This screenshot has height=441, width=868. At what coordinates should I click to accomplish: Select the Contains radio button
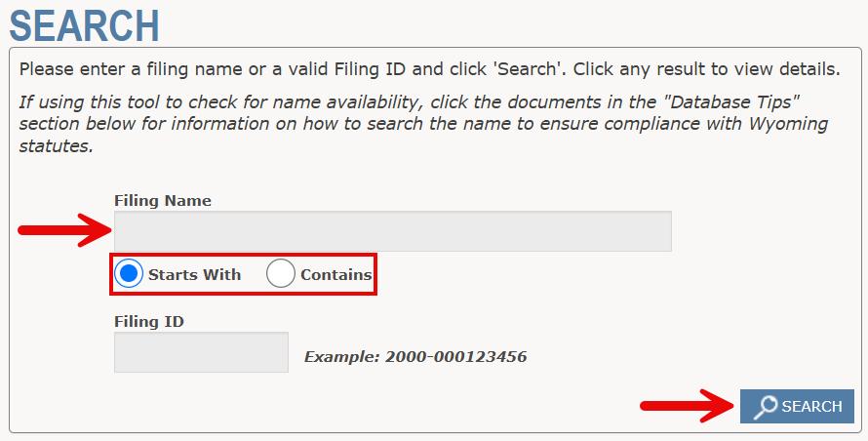coord(280,274)
